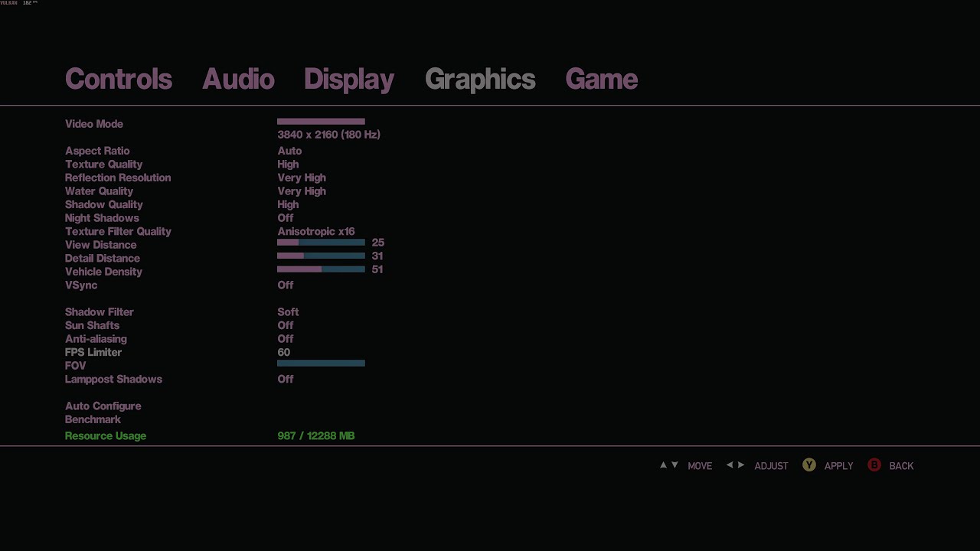The height and width of the screenshot is (551, 980).
Task: Change Texture Filter Anisotropic x16 value
Action: 316,231
